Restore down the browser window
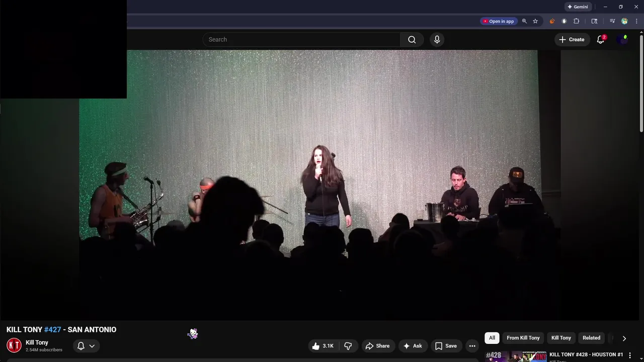Viewport: 644px width, 362px height. 621,7
